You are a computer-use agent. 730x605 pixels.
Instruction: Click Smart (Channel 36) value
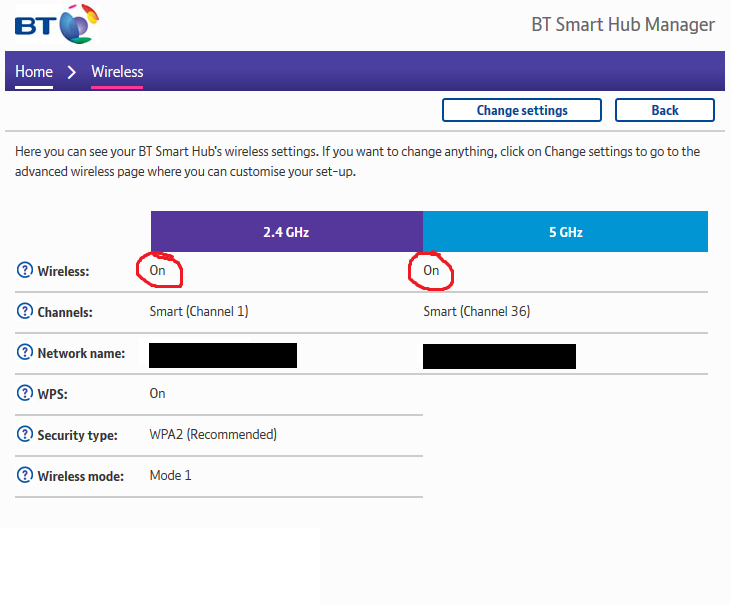pyautogui.click(x=476, y=311)
